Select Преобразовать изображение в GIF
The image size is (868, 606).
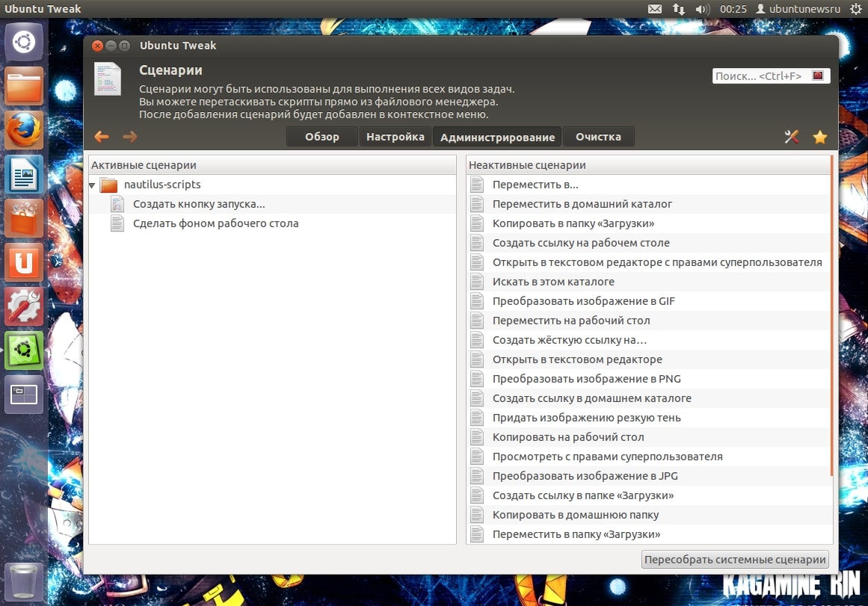point(648,301)
